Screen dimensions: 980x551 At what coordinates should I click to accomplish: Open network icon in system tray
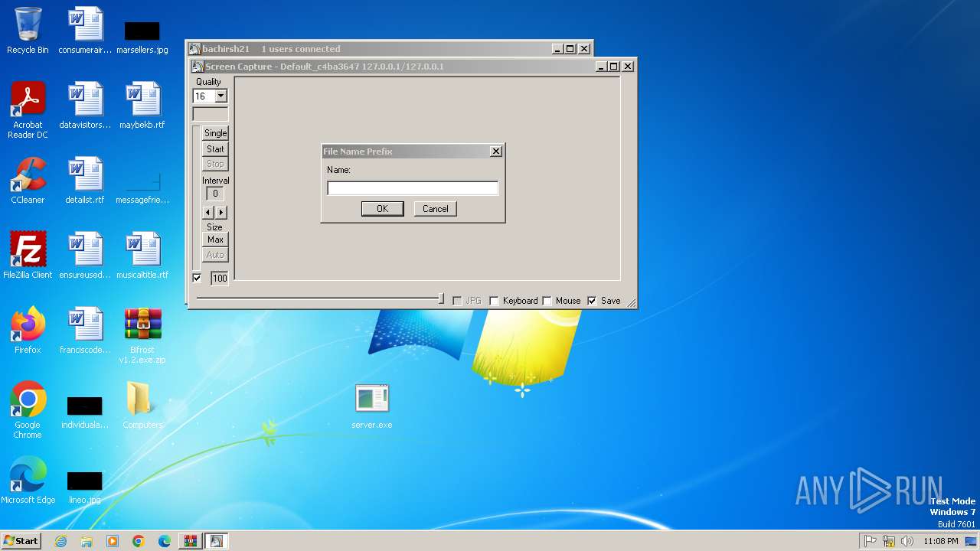pyautogui.click(x=889, y=541)
